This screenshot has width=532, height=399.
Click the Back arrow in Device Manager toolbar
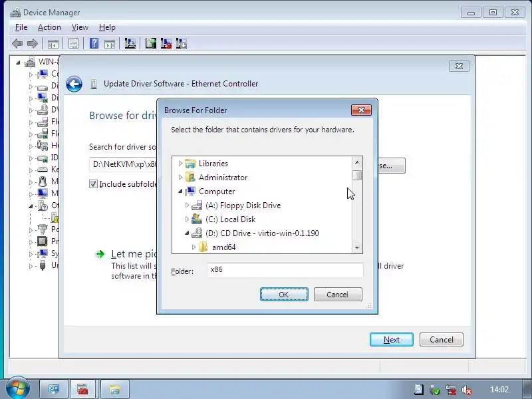click(17, 43)
